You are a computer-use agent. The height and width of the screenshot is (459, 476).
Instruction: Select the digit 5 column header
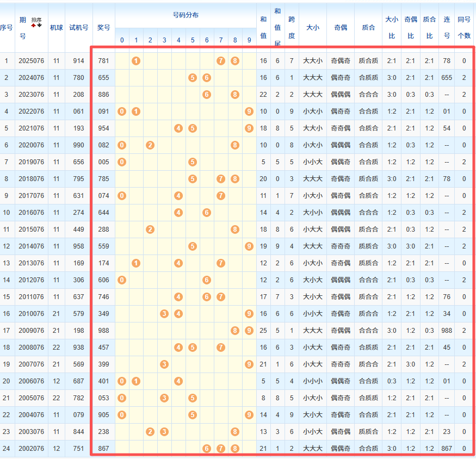pyautogui.click(x=193, y=40)
